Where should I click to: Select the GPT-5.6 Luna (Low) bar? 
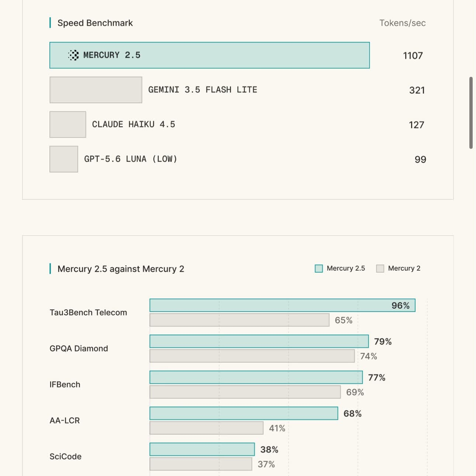pos(64,159)
